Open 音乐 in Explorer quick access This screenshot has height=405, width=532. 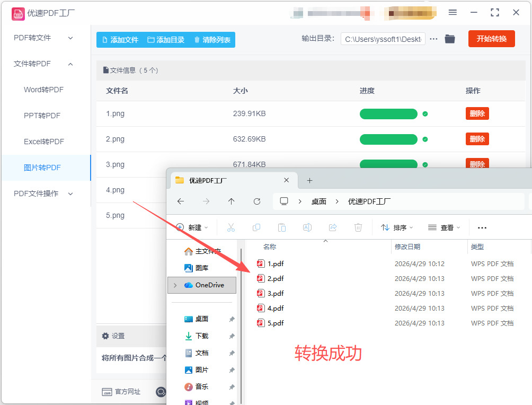[x=197, y=386]
